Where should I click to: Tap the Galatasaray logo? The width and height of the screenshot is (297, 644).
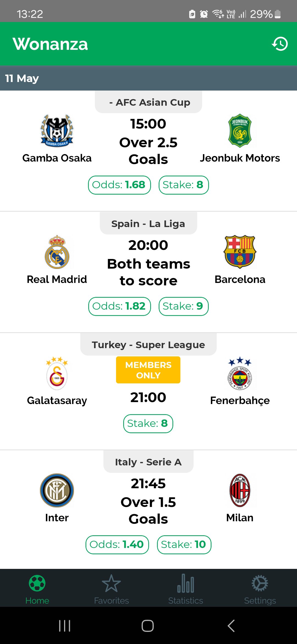[57, 373]
